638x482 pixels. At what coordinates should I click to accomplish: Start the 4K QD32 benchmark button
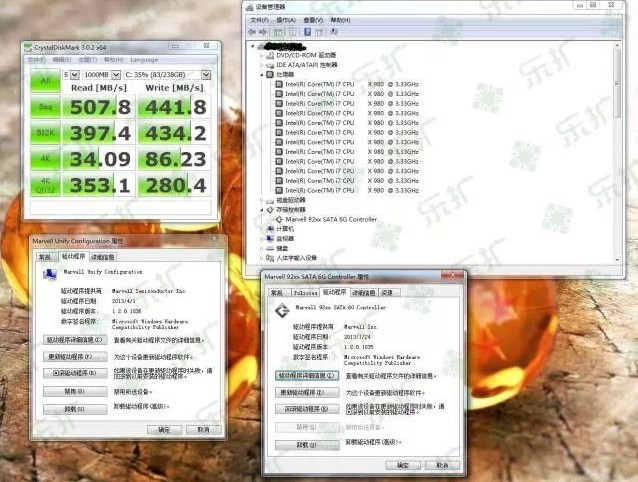(x=46, y=185)
